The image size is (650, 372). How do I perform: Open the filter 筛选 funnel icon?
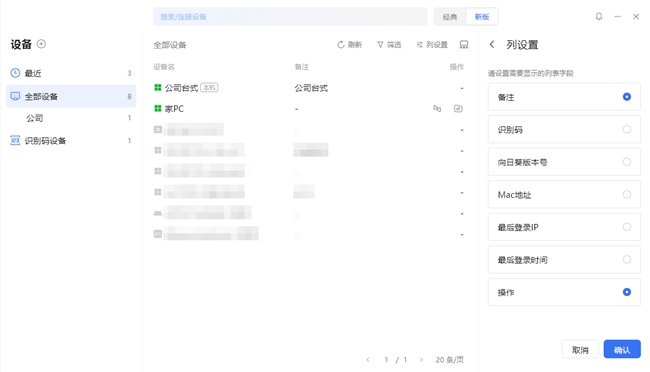pyautogui.click(x=380, y=45)
